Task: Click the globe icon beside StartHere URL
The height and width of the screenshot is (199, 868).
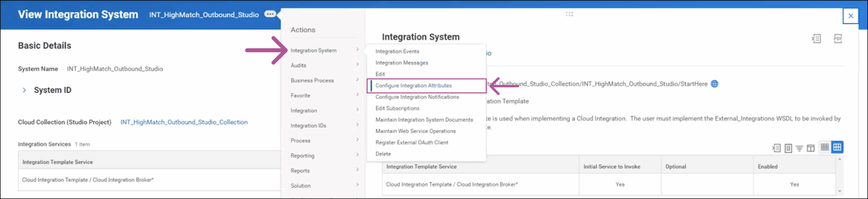Action: click(714, 84)
